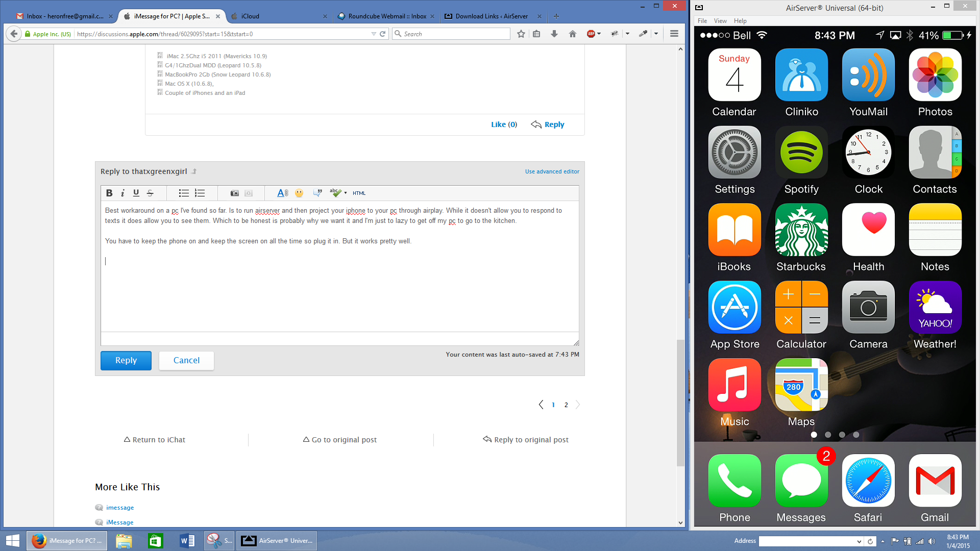980x551 pixels.
Task: Click the quote speech bubble icon
Action: [x=317, y=193]
